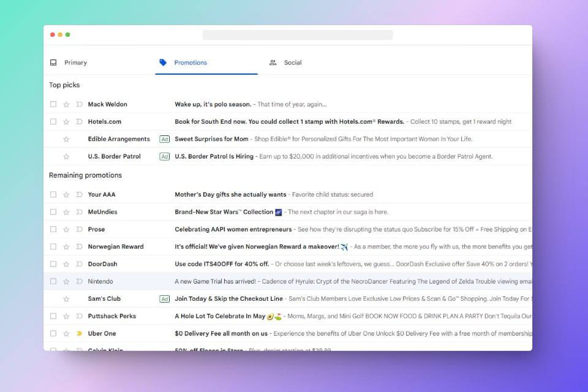
Task: Click the Ad badge on Sam's Club
Action: pos(164,299)
